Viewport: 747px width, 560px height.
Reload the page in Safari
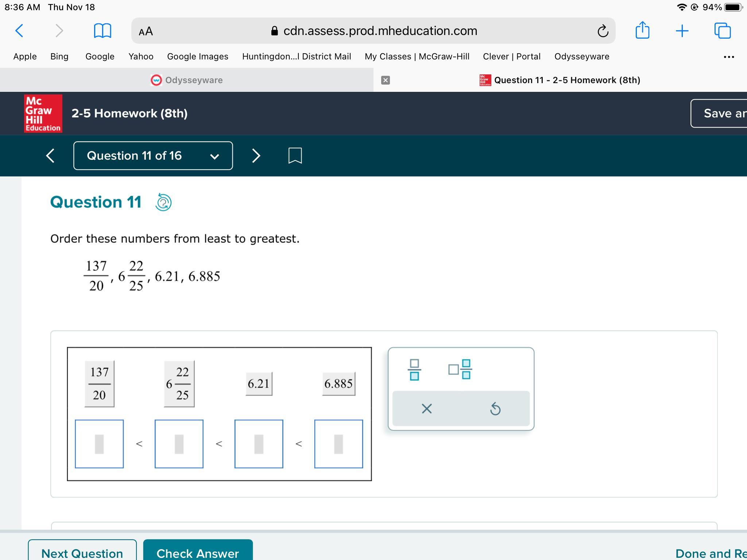pos(603,31)
